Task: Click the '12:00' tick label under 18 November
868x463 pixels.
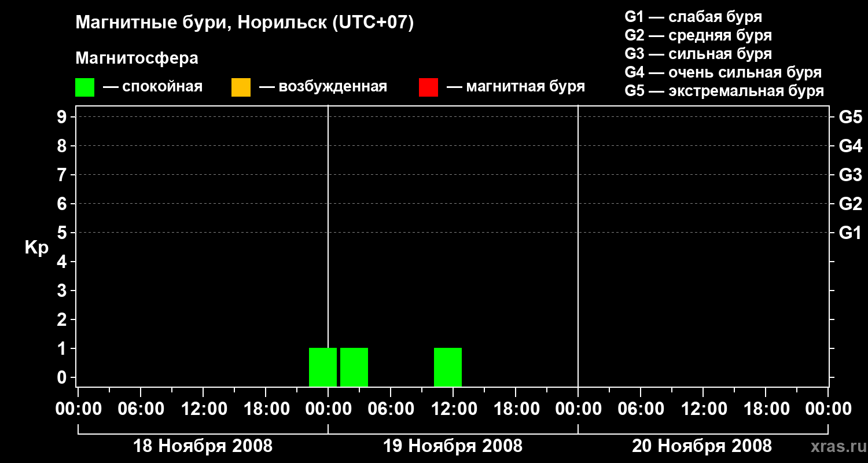Action: pyautogui.click(x=203, y=409)
